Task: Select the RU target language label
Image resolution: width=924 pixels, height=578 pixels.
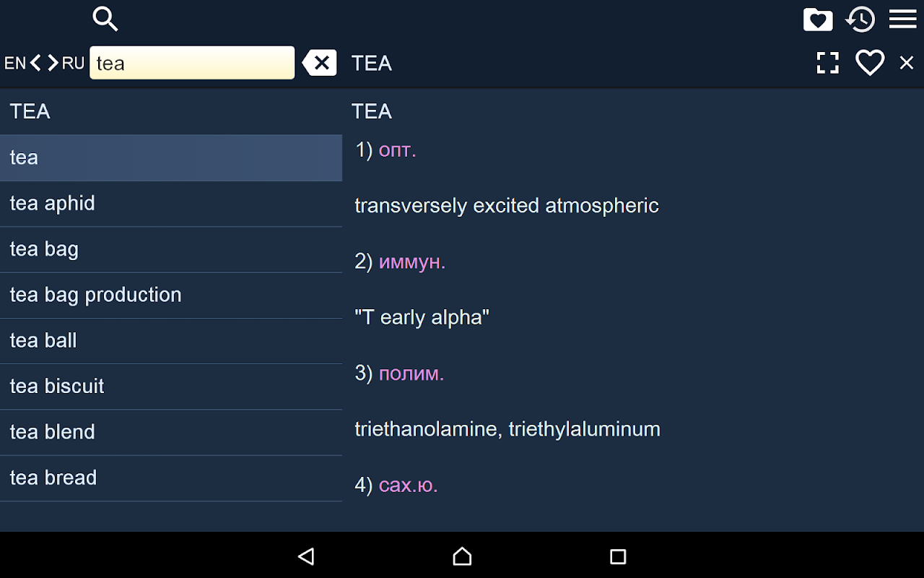Action: tap(73, 63)
